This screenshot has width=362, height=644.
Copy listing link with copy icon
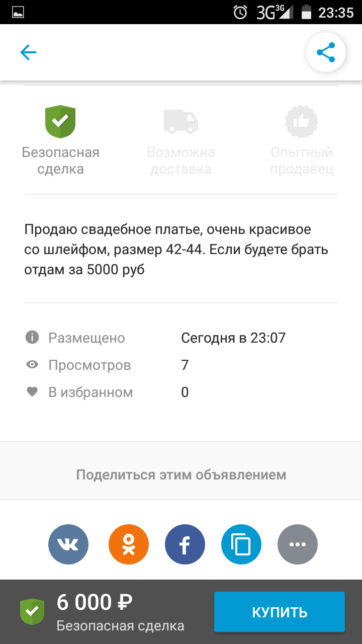(x=241, y=544)
